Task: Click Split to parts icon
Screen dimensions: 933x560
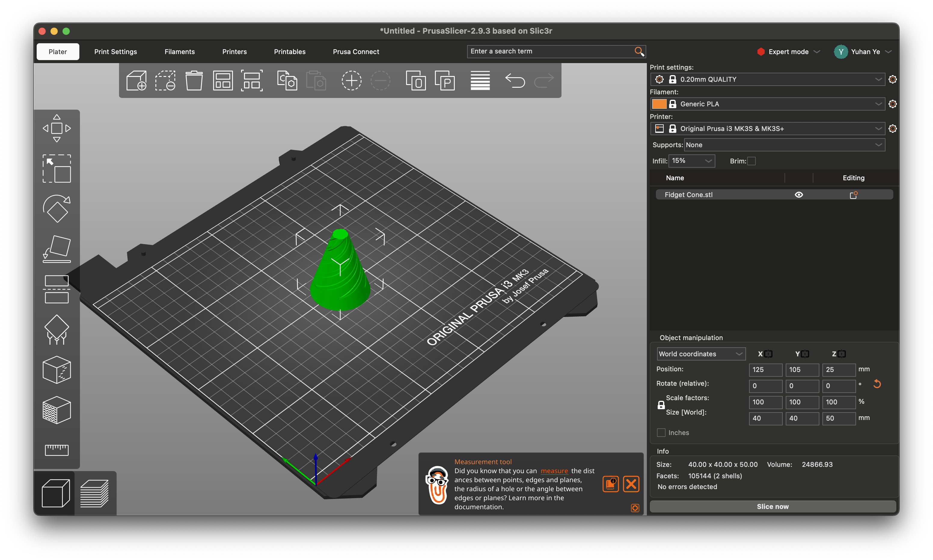Action: pyautogui.click(x=445, y=81)
